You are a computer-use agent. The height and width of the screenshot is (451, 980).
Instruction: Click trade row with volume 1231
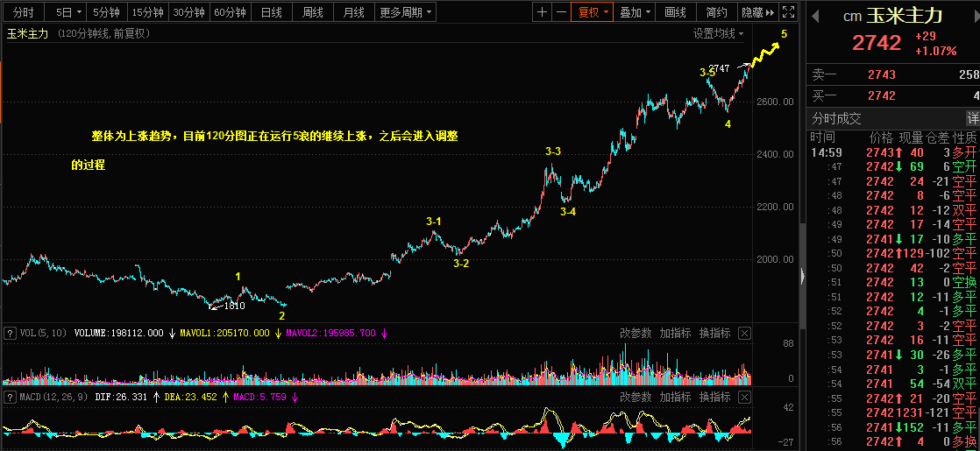coord(894,412)
